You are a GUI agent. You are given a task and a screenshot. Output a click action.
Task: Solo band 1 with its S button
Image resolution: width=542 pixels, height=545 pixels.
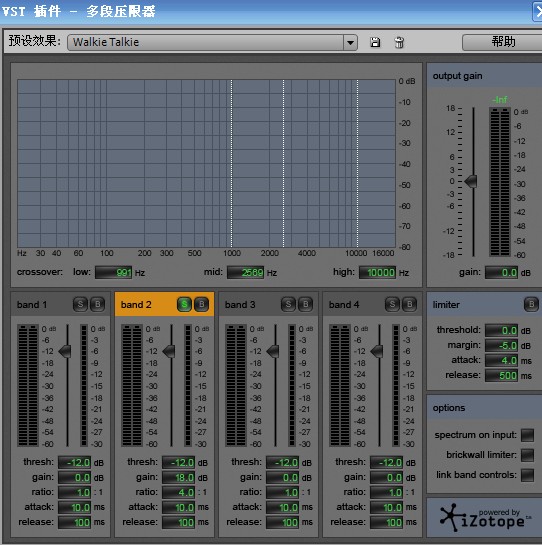(x=80, y=304)
